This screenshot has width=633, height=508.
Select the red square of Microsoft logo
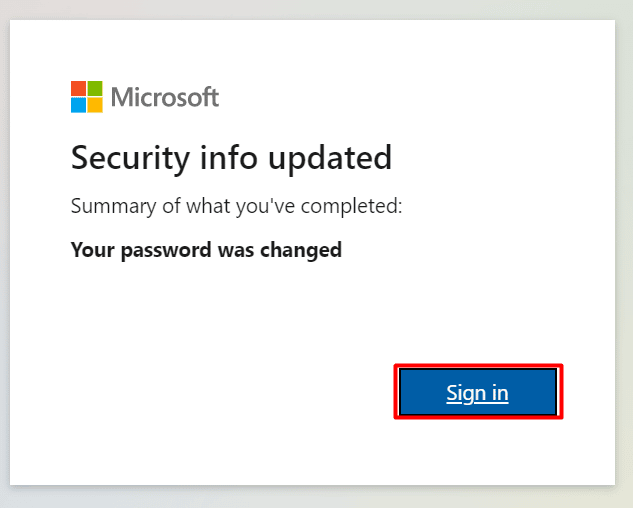(78, 88)
